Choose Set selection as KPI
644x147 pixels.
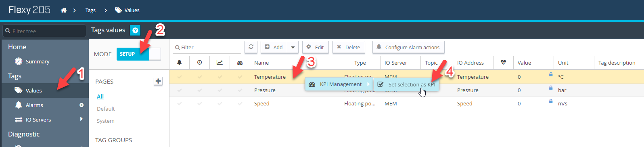pyautogui.click(x=406, y=84)
